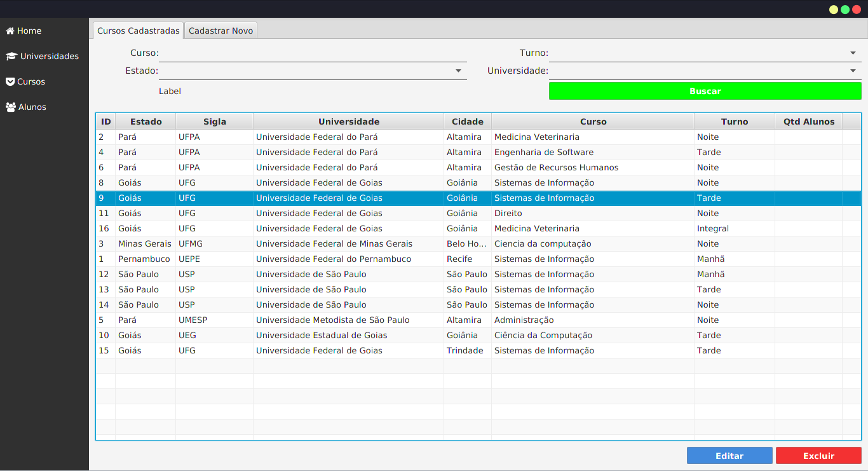868x471 pixels.
Task: Click the UMESP sigla cell
Action: (x=215, y=320)
